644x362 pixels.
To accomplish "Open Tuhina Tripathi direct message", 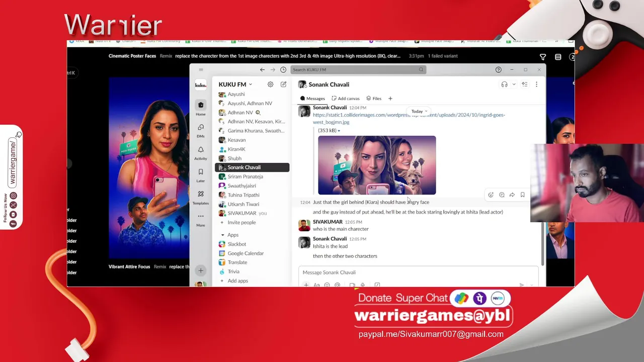I will (x=252, y=195).
